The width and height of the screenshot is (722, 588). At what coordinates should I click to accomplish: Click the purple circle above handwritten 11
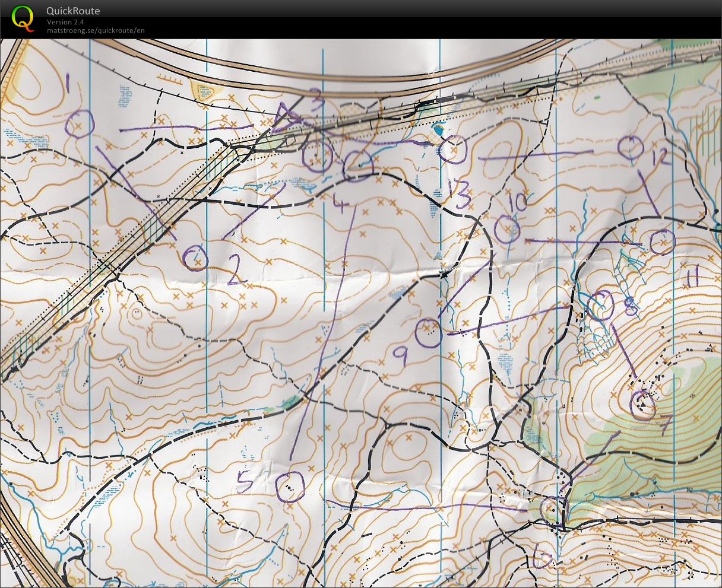tap(661, 241)
